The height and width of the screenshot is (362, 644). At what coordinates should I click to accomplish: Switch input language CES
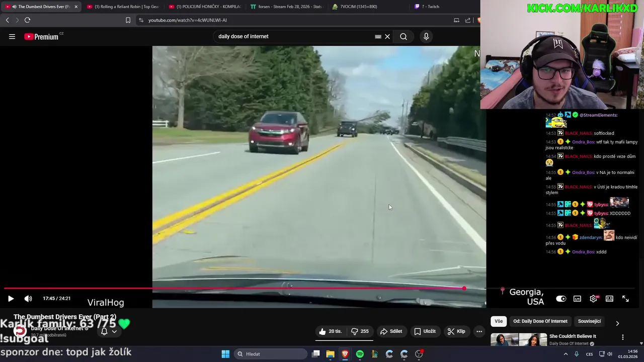589,354
